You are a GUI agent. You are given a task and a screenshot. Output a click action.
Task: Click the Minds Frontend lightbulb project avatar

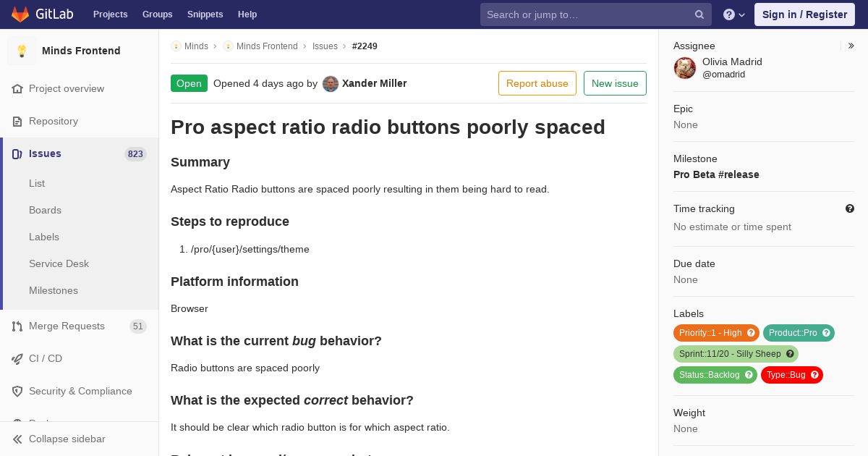coord(22,51)
